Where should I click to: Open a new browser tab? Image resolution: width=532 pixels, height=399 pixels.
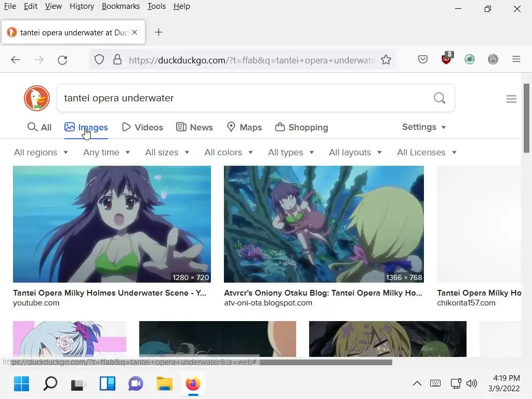click(158, 32)
